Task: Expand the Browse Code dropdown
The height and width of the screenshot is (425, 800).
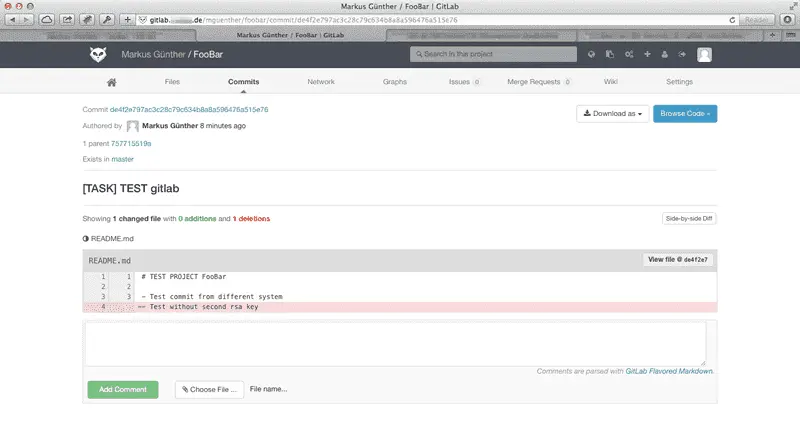Action: click(x=685, y=114)
